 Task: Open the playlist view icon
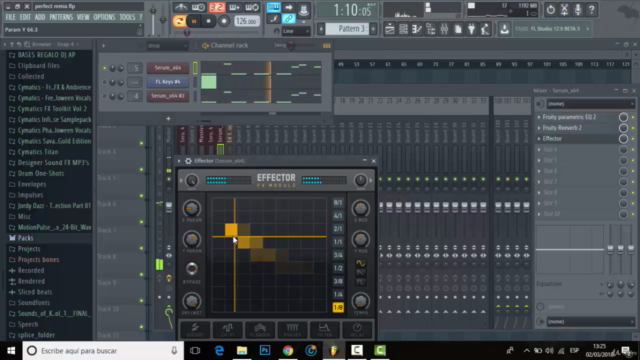coord(389,29)
